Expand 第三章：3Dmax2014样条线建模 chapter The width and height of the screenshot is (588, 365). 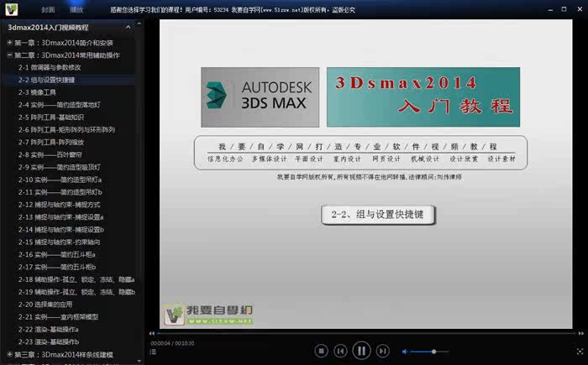[10, 354]
